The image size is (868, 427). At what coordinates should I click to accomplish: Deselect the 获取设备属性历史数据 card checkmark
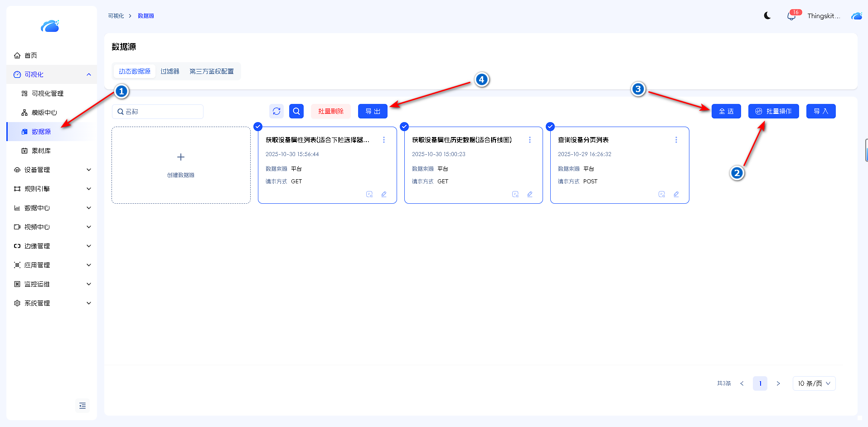(404, 127)
